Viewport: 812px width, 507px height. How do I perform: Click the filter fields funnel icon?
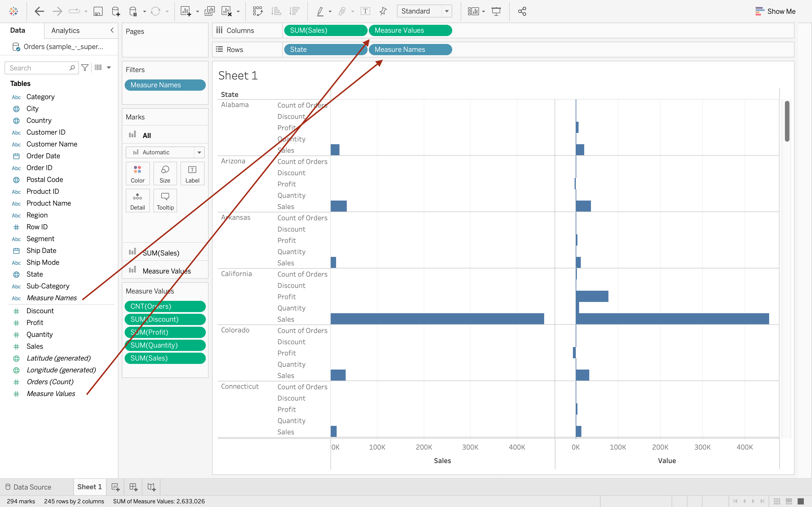(x=85, y=68)
